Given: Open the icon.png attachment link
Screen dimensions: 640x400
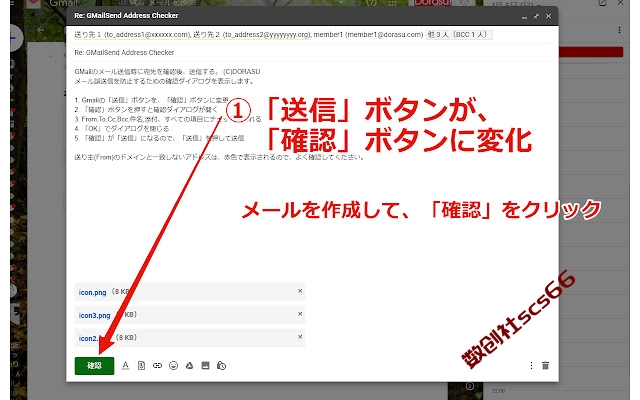Looking at the screenshot, I should click(92, 292).
